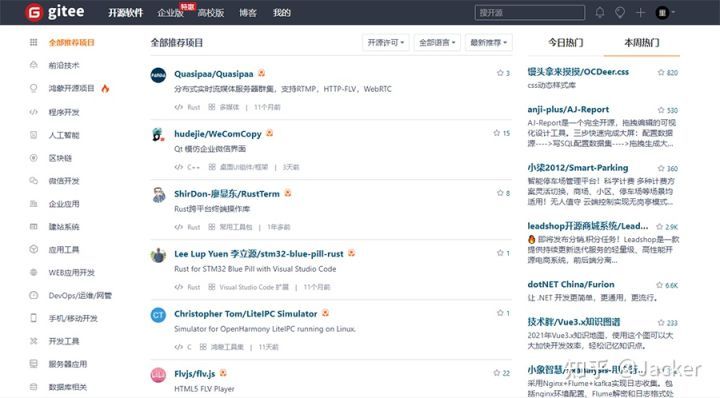This screenshot has width=720, height=398.
Task: Open leadshop开源商城系统 in hot list
Action: coord(588,226)
